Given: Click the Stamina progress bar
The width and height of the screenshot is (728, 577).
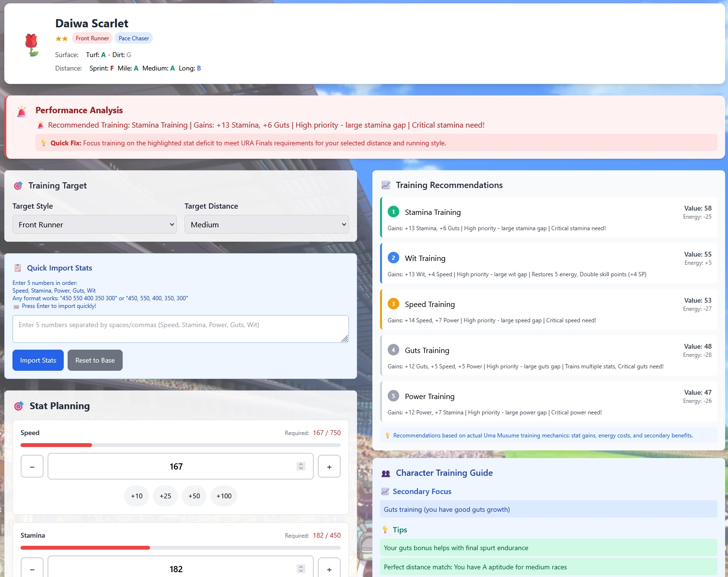Looking at the screenshot, I should (x=181, y=548).
